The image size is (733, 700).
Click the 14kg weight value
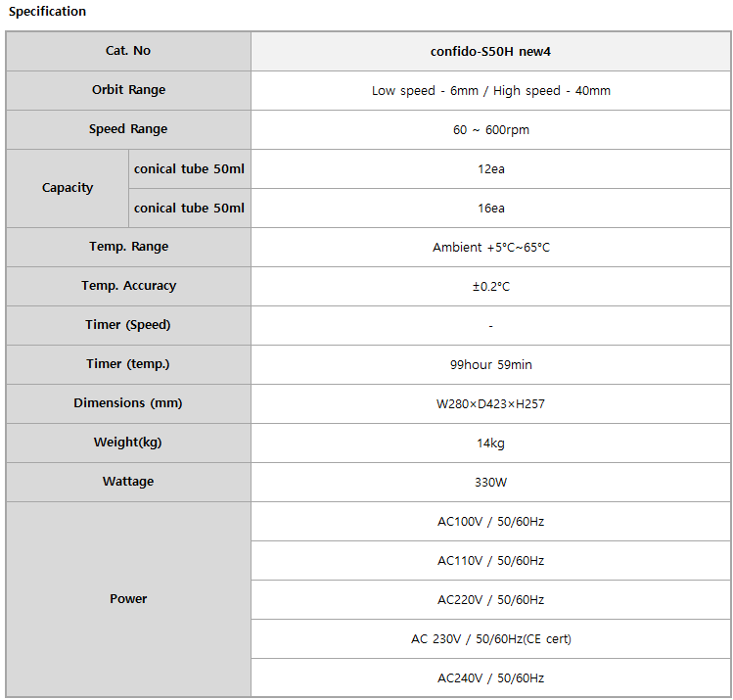(490, 443)
